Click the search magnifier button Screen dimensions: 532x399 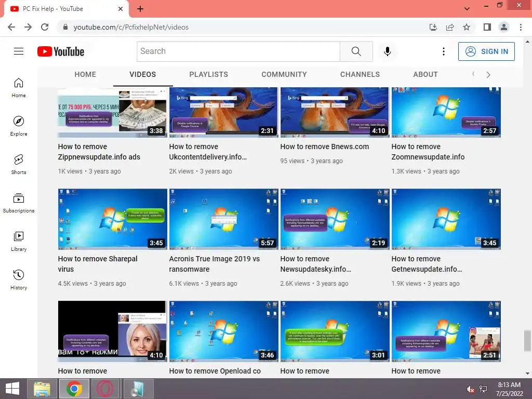[x=356, y=51]
